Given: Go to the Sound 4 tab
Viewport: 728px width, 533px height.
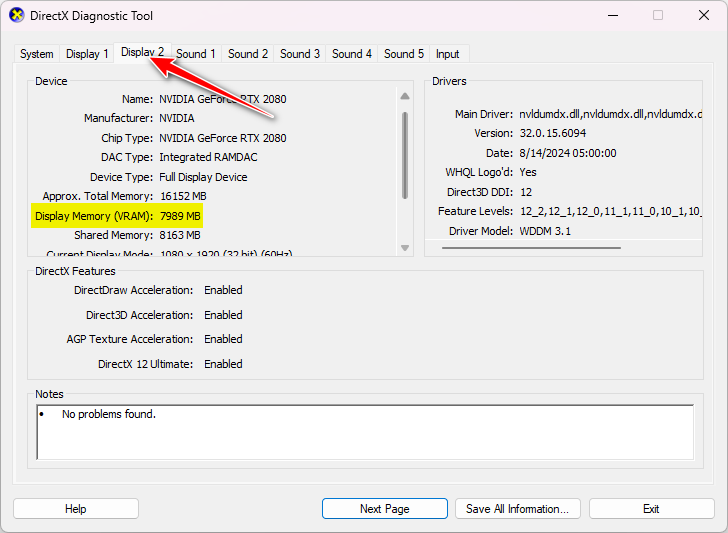Looking at the screenshot, I should [x=352, y=54].
